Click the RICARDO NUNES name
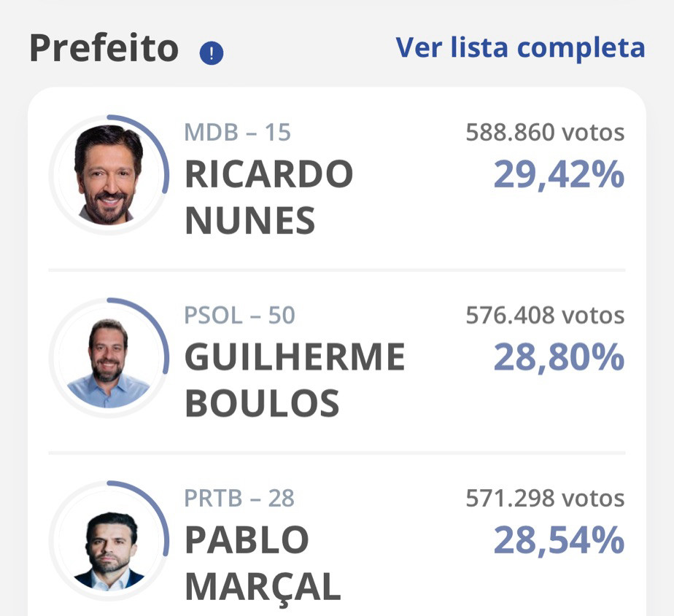This screenshot has height=616, width=674. tap(269, 197)
